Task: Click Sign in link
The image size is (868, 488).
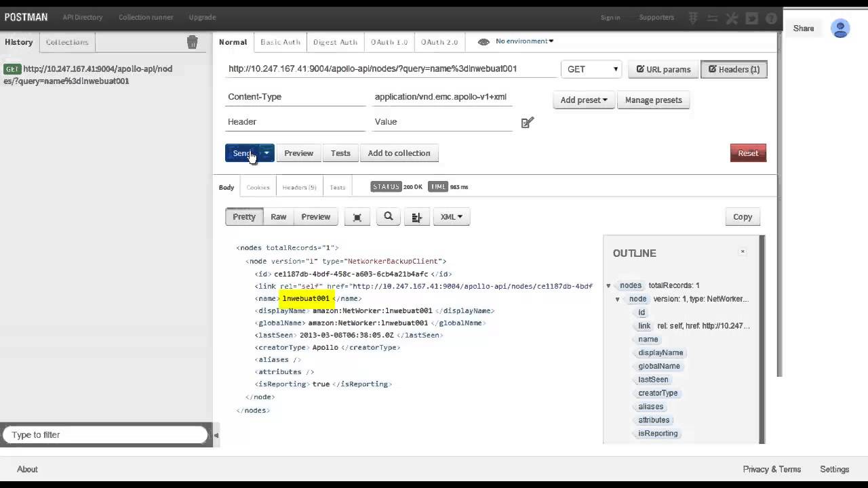Action: (x=610, y=18)
